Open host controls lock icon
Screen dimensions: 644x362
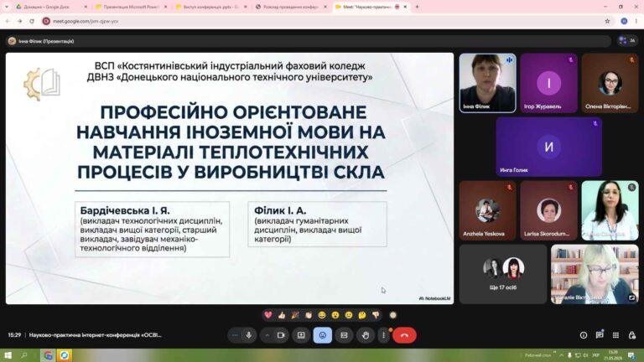(x=632, y=335)
